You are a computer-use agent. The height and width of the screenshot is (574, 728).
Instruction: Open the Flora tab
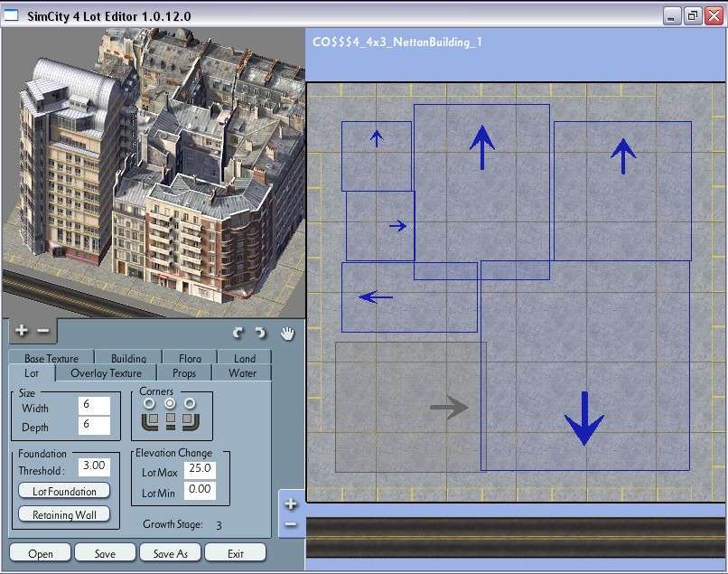tap(190, 358)
